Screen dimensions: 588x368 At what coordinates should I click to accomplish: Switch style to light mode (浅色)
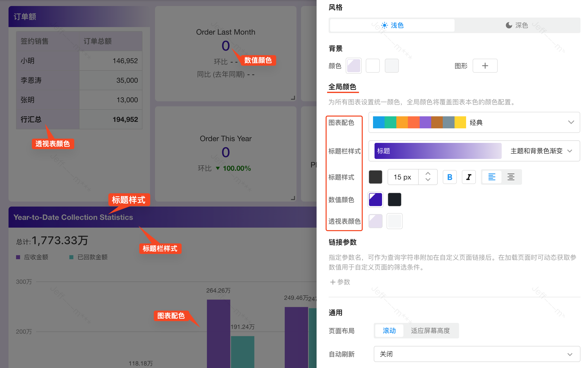pyautogui.click(x=392, y=25)
